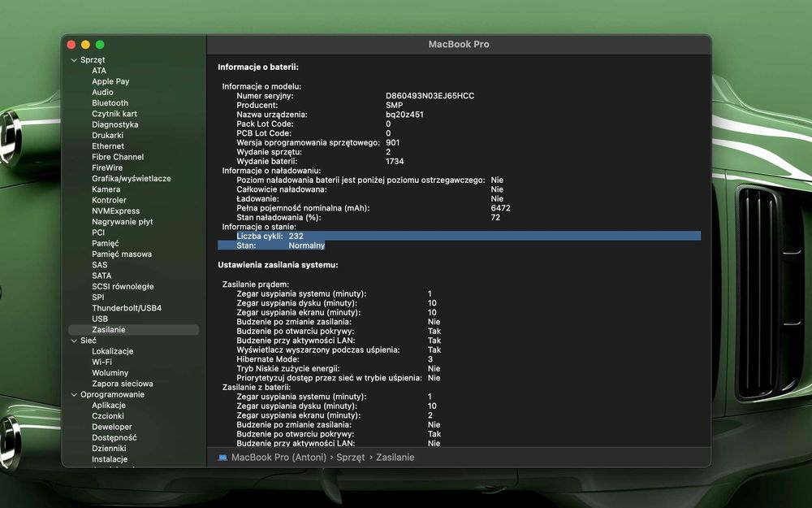Open NVMExpress entry
Viewport: 812px width, 508px height.
[x=115, y=211]
